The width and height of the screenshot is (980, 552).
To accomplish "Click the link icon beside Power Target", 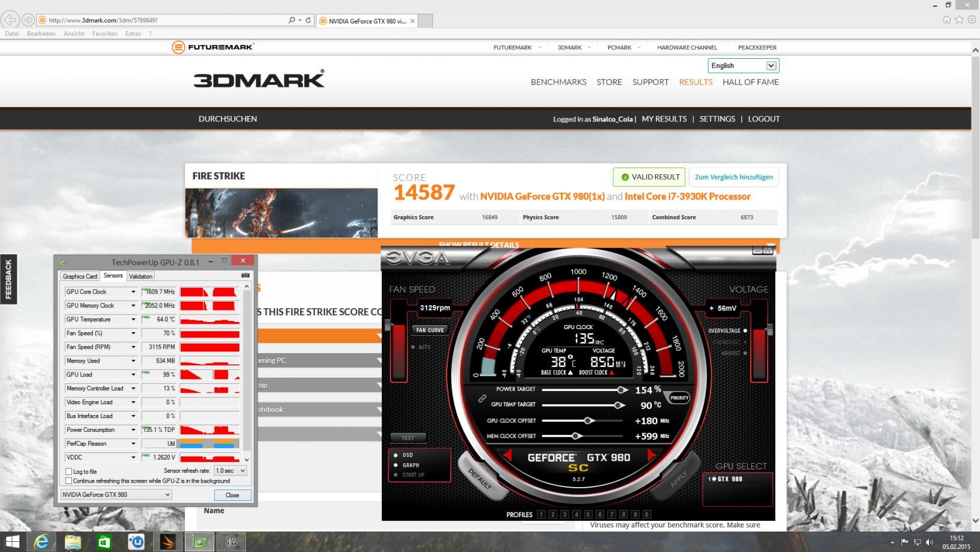I will (482, 399).
